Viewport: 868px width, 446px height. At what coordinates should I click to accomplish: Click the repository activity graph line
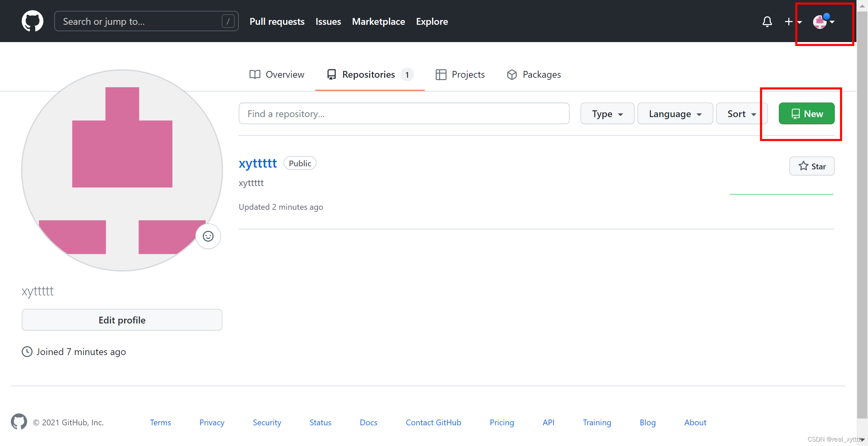tap(781, 194)
